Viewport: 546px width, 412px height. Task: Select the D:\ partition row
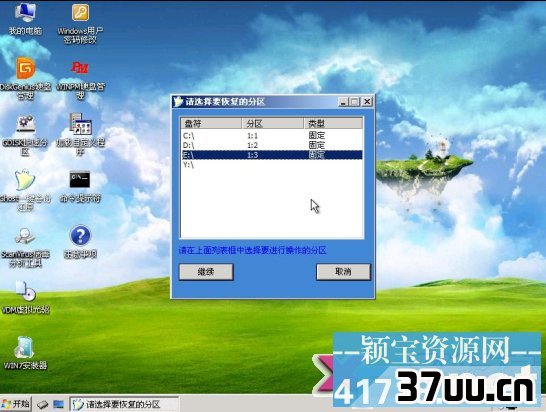pyautogui.click(x=271, y=145)
